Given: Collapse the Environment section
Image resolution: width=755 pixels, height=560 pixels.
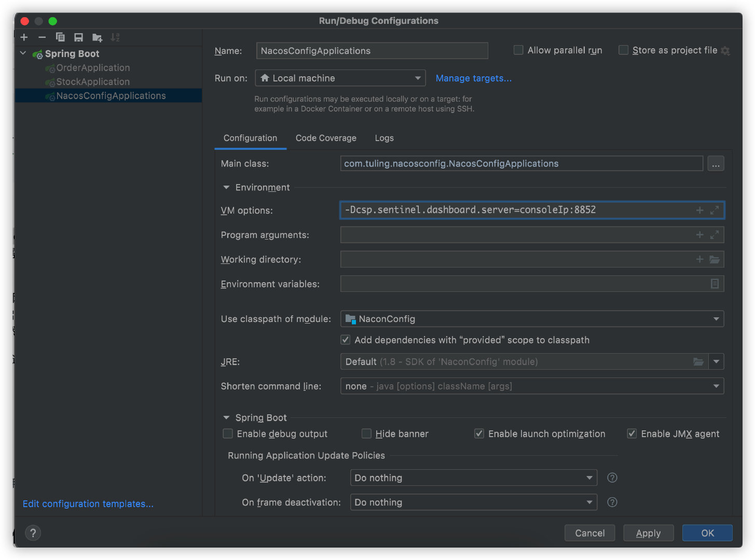Looking at the screenshot, I should 226,187.
